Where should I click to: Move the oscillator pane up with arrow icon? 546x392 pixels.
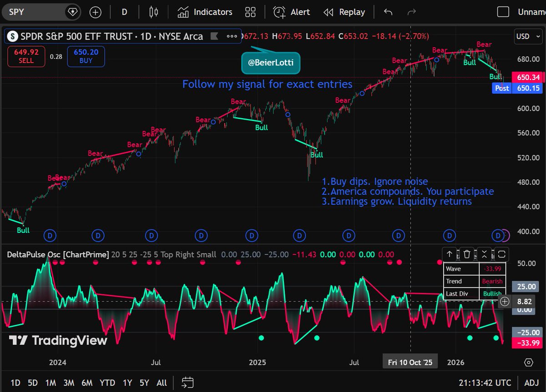(x=449, y=254)
